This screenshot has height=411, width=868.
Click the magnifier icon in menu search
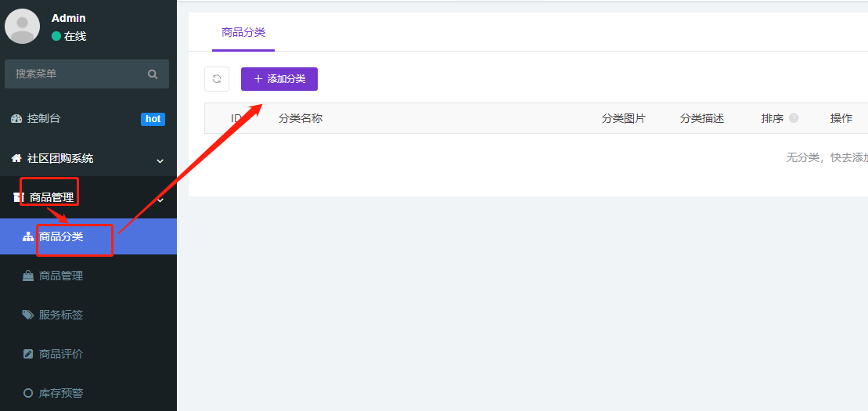(153, 74)
